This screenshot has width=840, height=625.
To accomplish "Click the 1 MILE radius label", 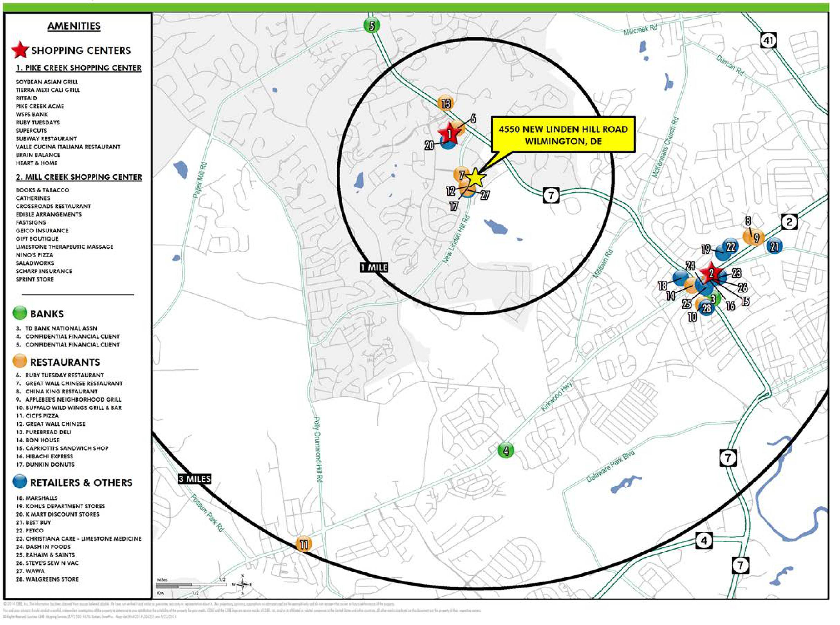I will pos(374,267).
